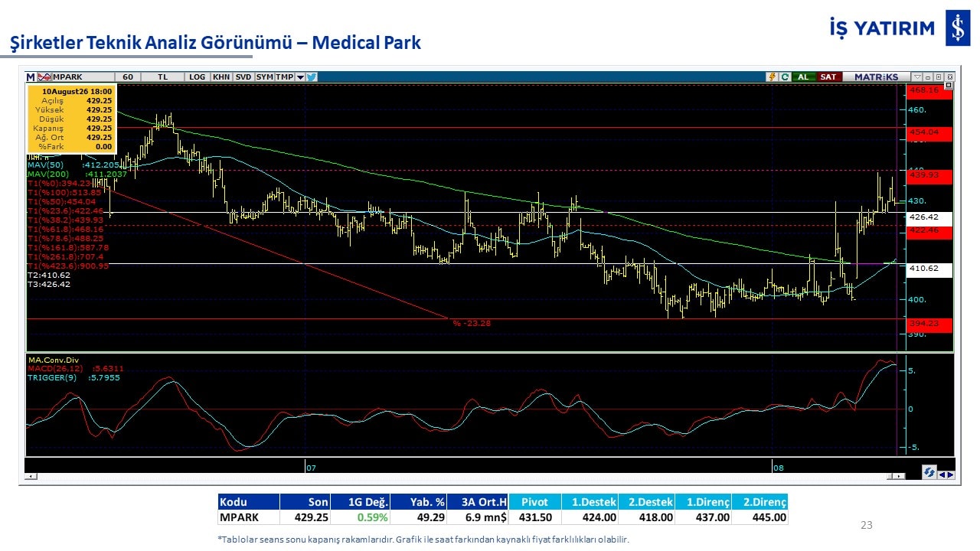Toggle the KHN toolbar button
Viewport: 980px width, 551px height.
pyautogui.click(x=221, y=77)
